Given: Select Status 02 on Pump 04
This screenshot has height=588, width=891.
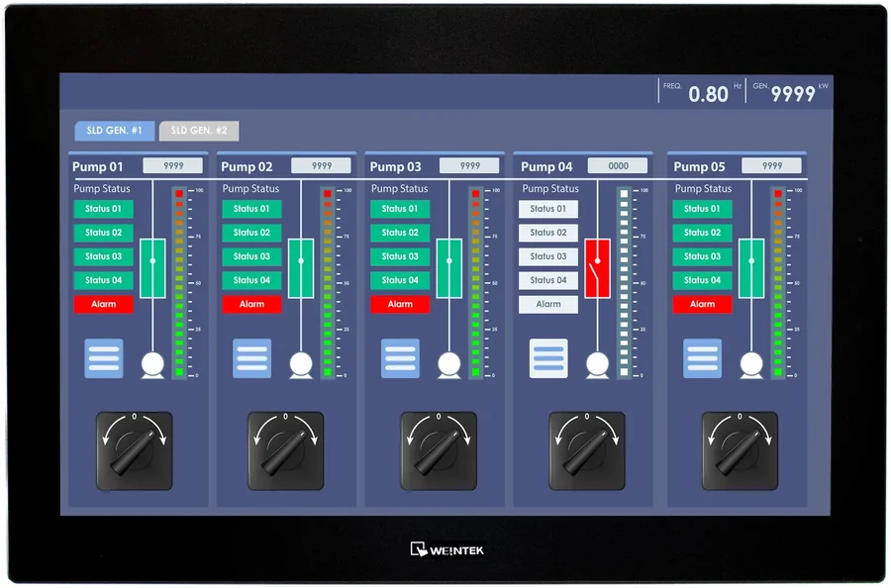Looking at the screenshot, I should tap(548, 233).
